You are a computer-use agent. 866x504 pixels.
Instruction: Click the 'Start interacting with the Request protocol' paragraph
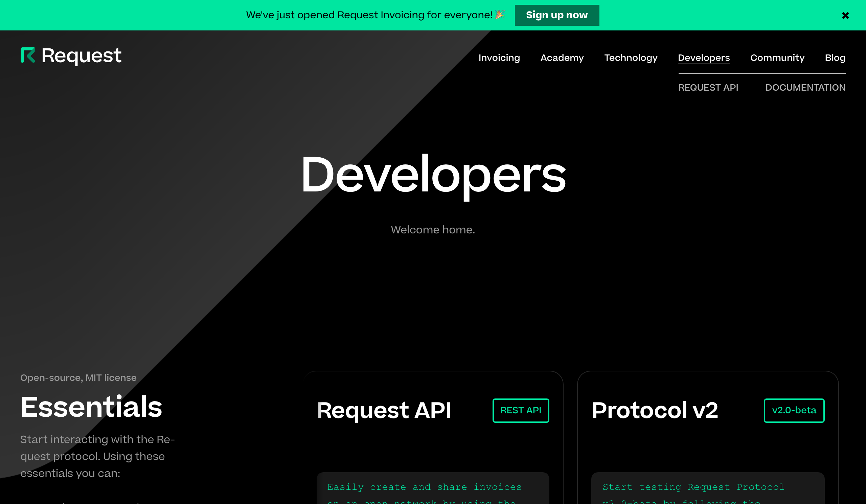[x=98, y=456]
